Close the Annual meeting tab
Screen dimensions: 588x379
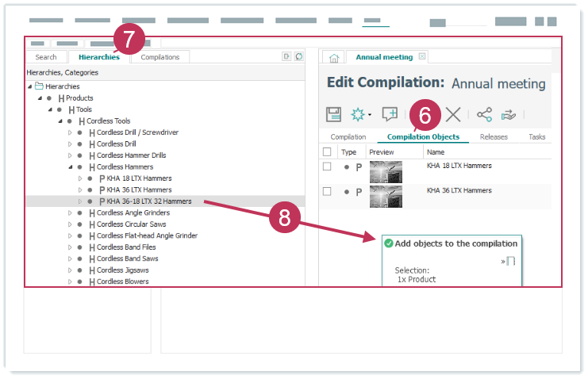coord(422,57)
